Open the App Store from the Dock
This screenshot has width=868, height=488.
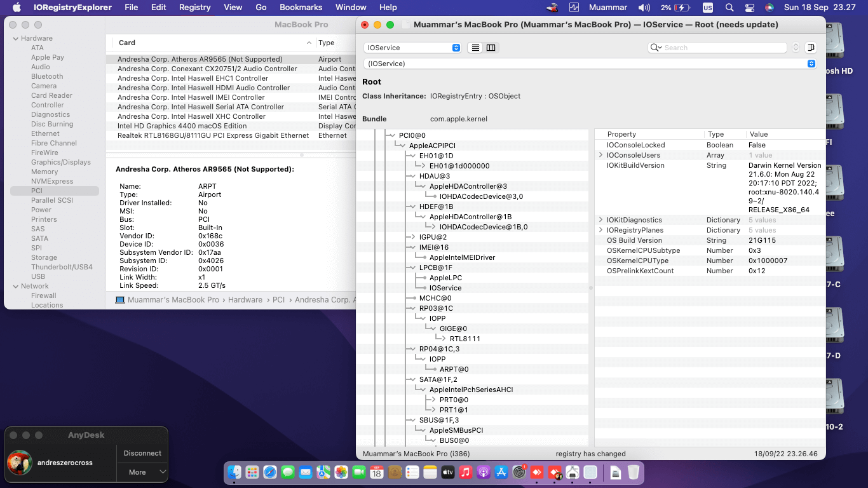[501, 472]
